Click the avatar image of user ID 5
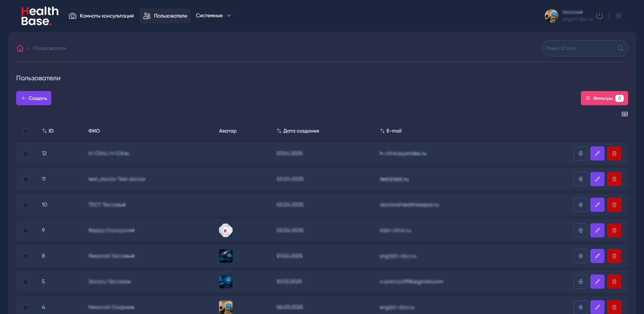The height and width of the screenshot is (314, 644). click(x=226, y=282)
